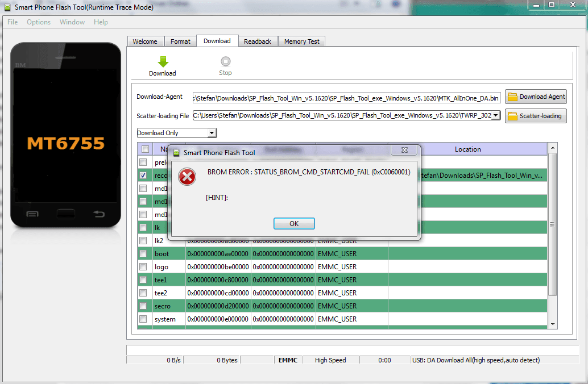The height and width of the screenshot is (384, 588).
Task: Click the phone menu key icon
Action: coord(32,214)
